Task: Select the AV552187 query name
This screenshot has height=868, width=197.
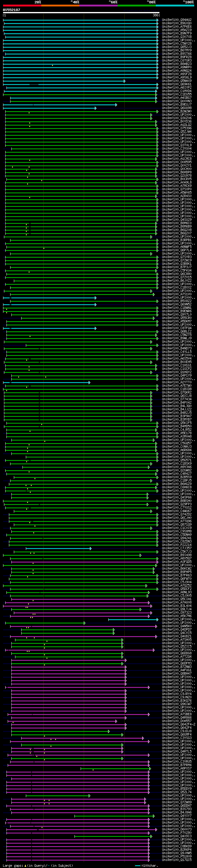Action: pos(11,10)
